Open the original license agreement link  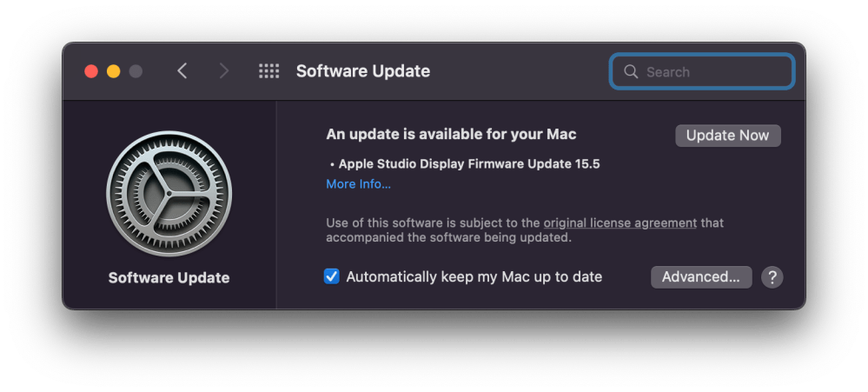click(620, 223)
